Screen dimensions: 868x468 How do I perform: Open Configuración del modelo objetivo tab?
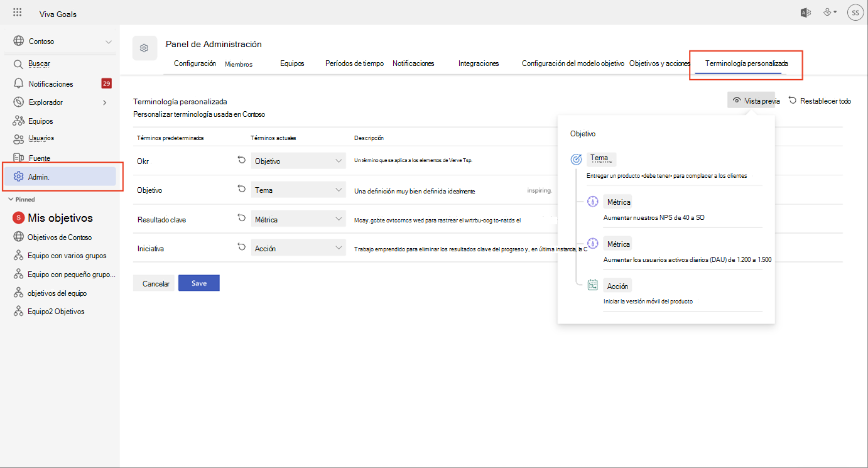[573, 63]
